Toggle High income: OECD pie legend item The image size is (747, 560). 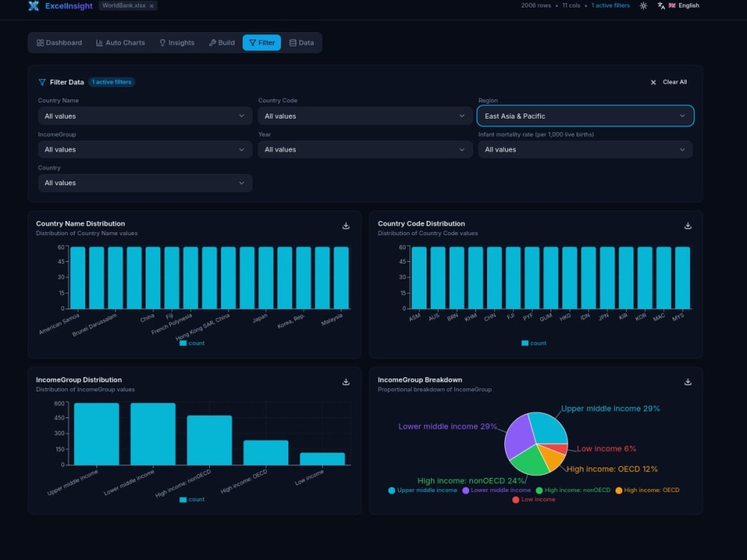[x=648, y=490]
